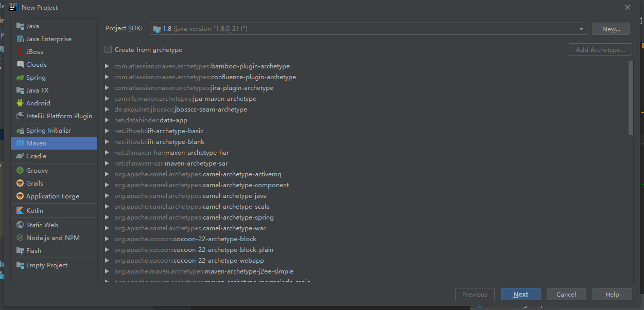Select camel-archetype-spring row
The image size is (644, 310).
tap(365, 217)
